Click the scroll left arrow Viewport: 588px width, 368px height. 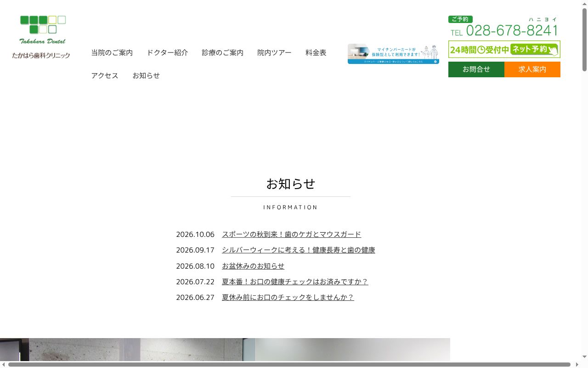[x=3, y=365]
